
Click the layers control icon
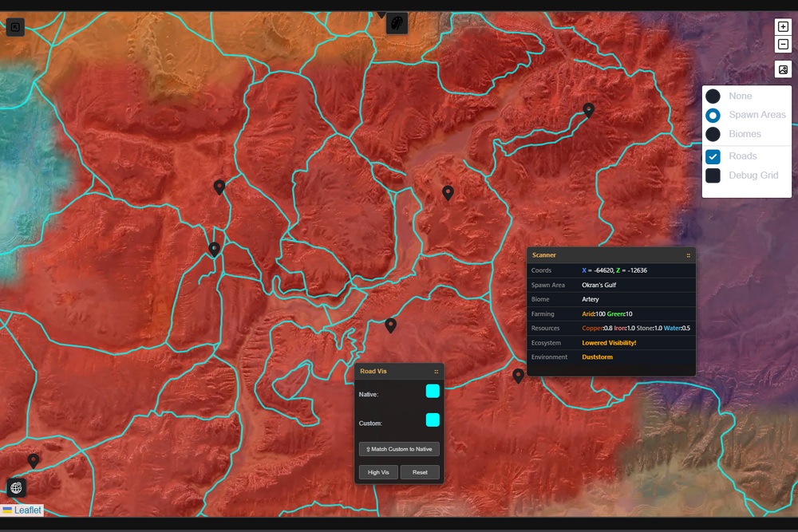783,70
